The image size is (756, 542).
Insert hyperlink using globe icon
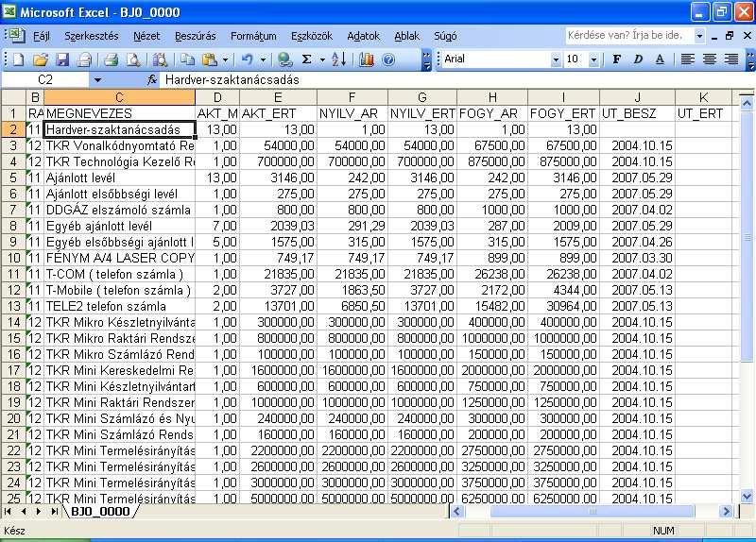click(285, 59)
